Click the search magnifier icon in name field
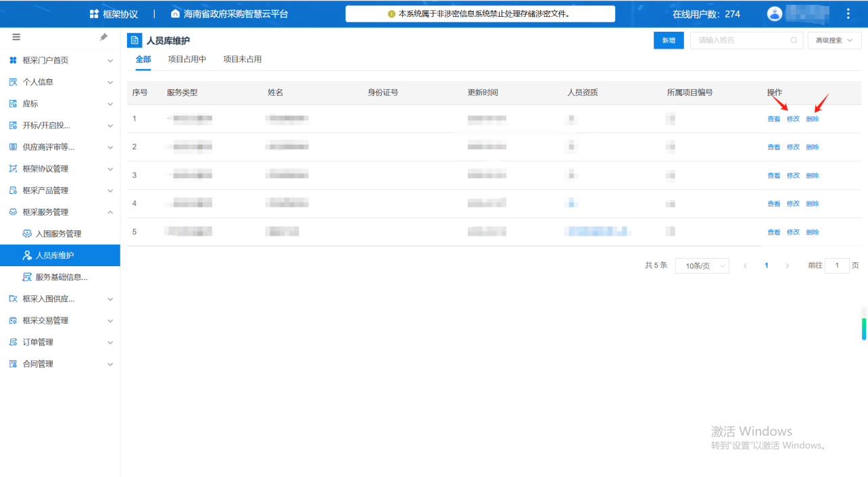This screenshot has height=477, width=868. coord(794,41)
